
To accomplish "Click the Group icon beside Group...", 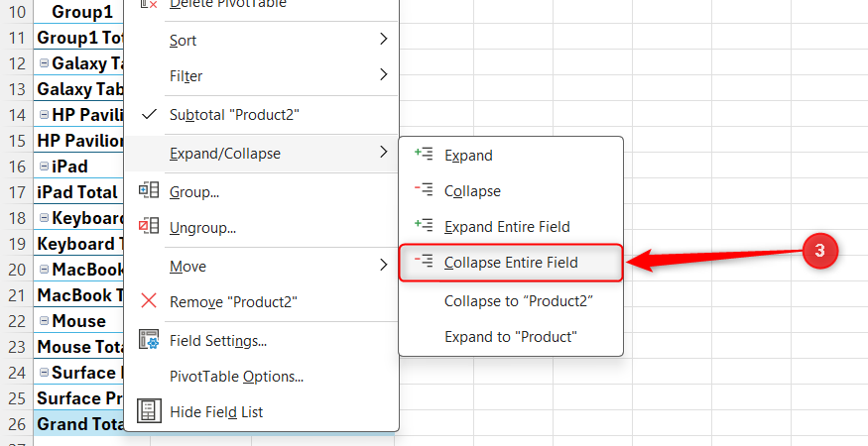I will point(149,191).
